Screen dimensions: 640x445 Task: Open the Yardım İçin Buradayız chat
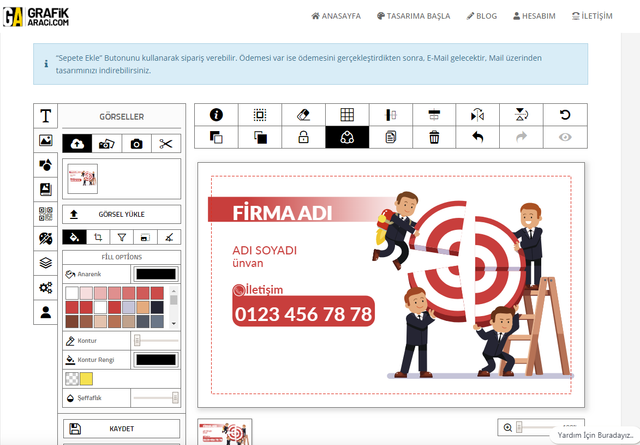[595, 435]
